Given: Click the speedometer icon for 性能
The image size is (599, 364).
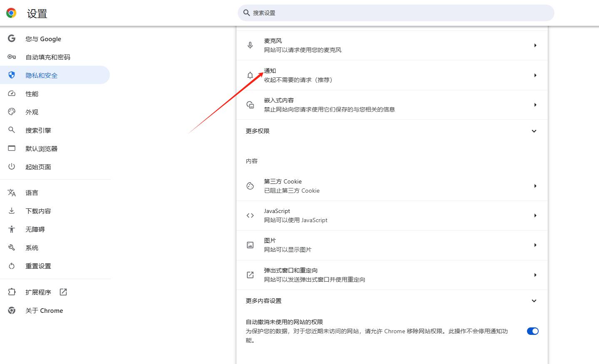Looking at the screenshot, I should click(12, 94).
